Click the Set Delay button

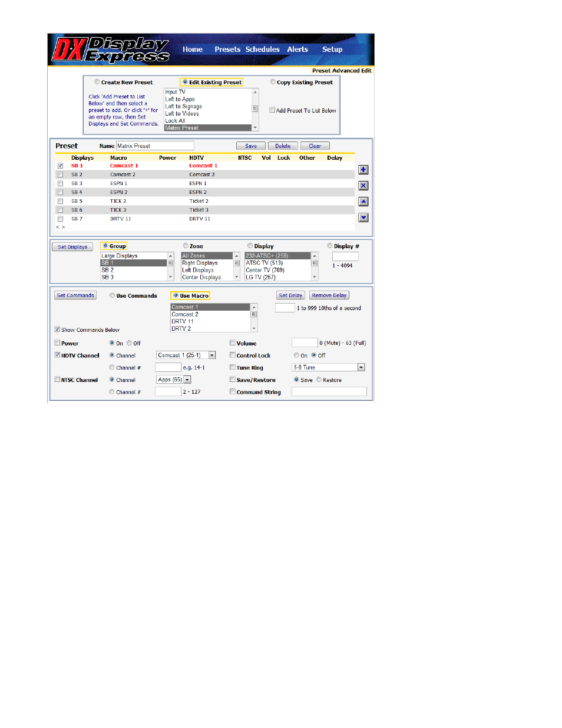click(x=290, y=295)
